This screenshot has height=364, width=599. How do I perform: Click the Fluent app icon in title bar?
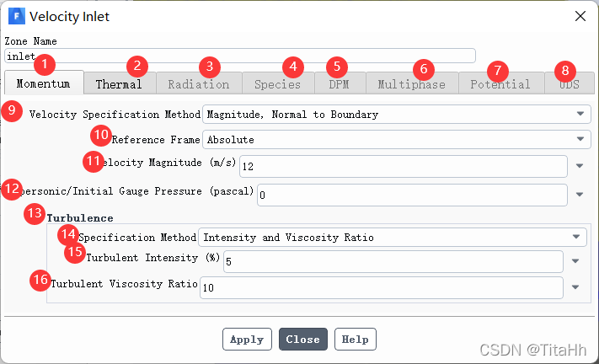pyautogui.click(x=16, y=16)
